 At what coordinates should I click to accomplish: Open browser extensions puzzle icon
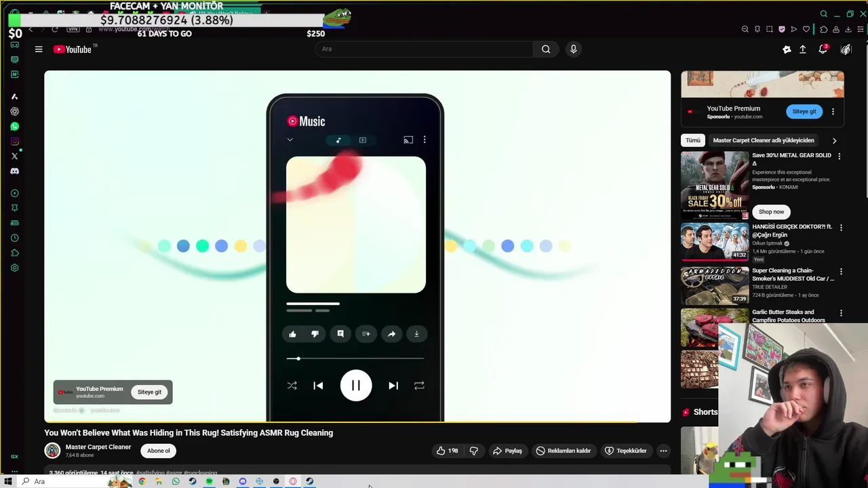pyautogui.click(x=823, y=29)
